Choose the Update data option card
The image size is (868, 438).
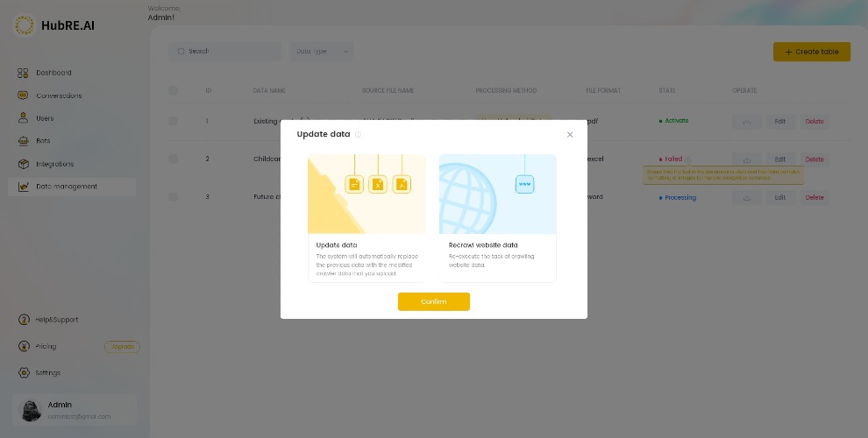tap(366, 218)
